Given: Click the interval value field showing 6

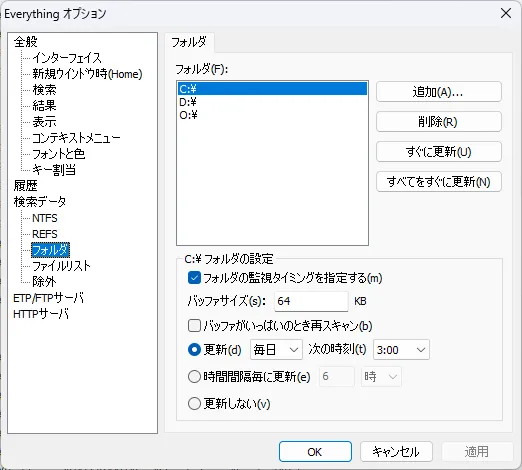Looking at the screenshot, I should pyautogui.click(x=336, y=377).
